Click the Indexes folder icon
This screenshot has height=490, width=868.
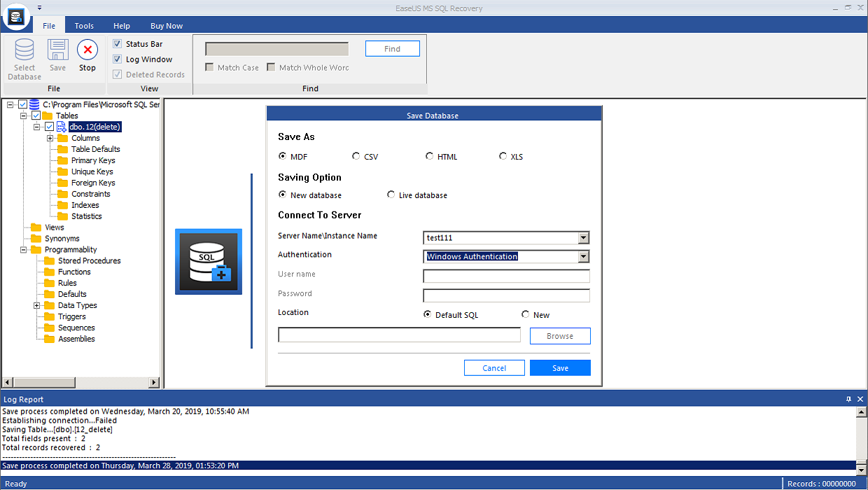(x=63, y=205)
